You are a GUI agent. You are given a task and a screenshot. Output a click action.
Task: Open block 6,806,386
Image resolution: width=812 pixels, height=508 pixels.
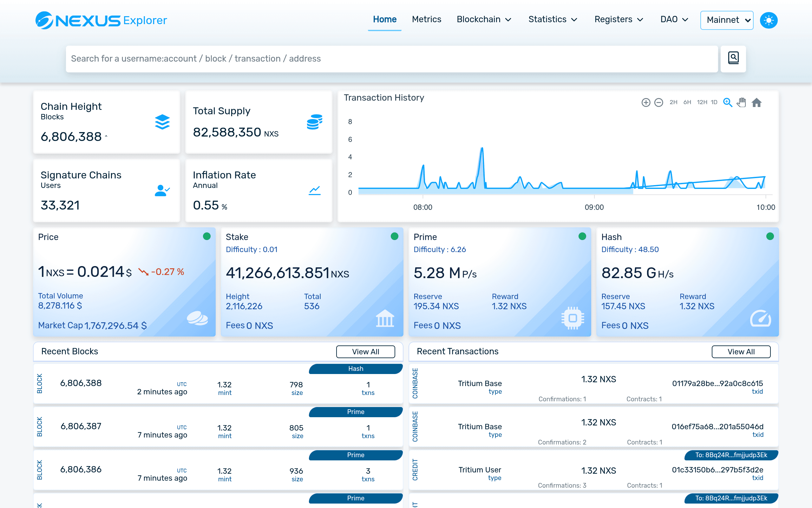coord(81,469)
